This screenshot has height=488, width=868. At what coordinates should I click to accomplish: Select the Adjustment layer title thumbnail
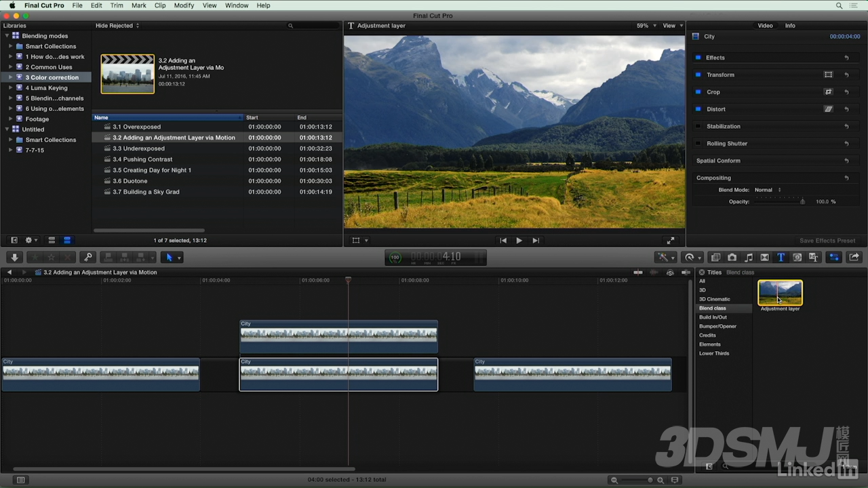pos(780,293)
